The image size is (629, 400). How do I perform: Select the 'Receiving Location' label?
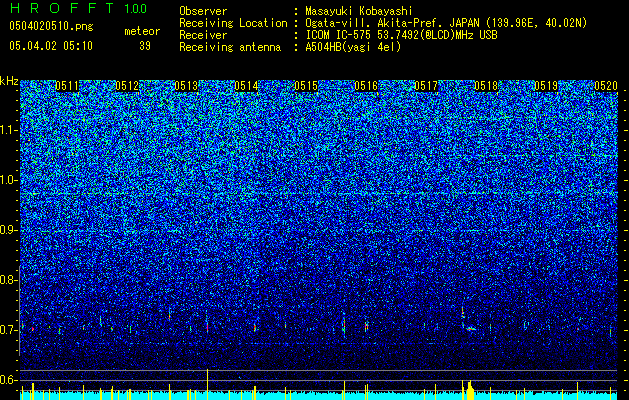pos(233,23)
